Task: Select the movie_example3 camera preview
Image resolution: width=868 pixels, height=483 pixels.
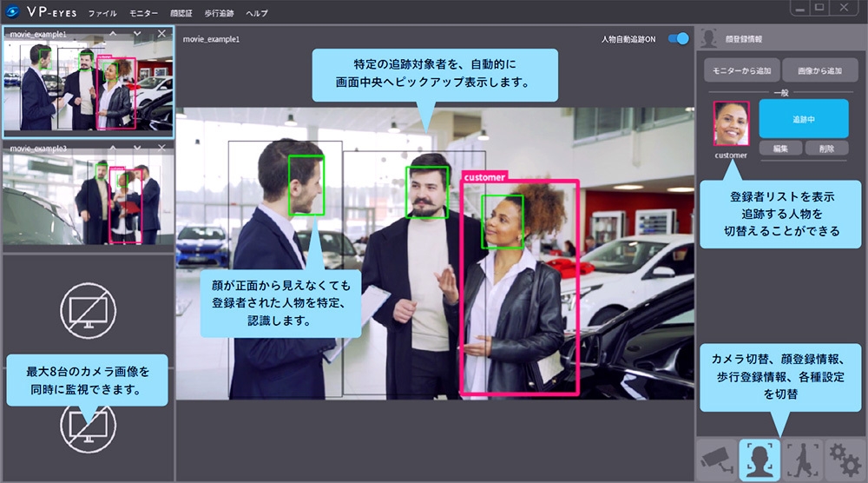Action: click(87, 200)
